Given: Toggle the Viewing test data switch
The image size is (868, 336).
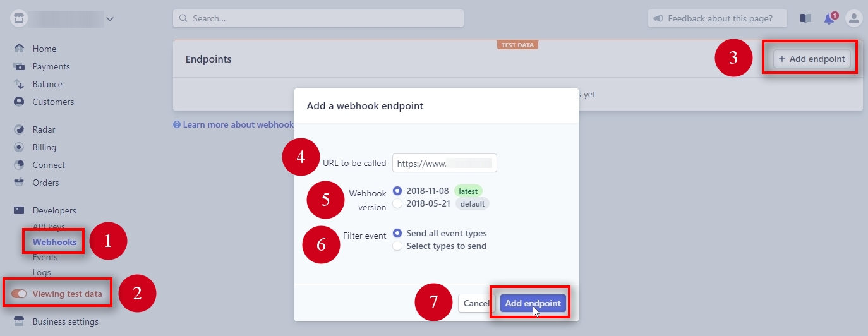Looking at the screenshot, I should [19, 294].
